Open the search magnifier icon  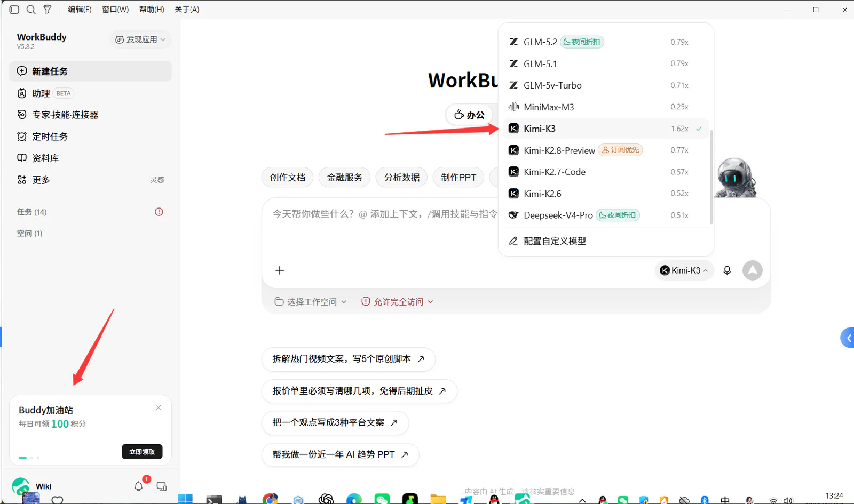(x=31, y=10)
